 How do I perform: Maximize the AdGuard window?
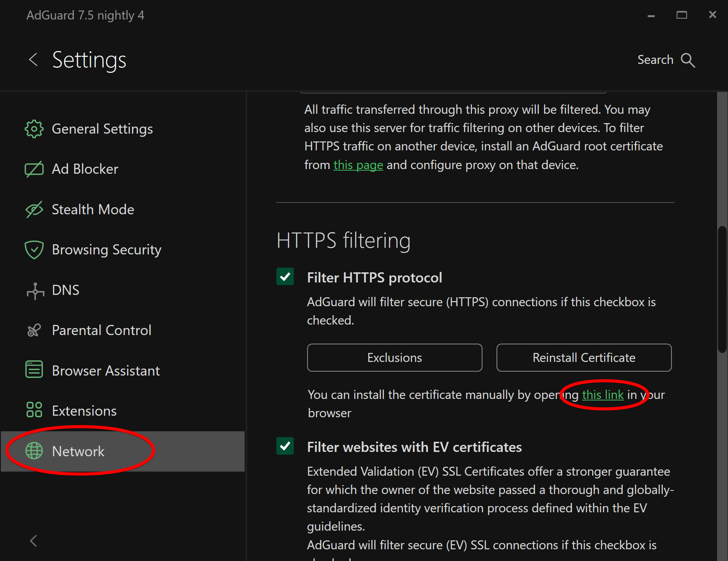pos(682,15)
